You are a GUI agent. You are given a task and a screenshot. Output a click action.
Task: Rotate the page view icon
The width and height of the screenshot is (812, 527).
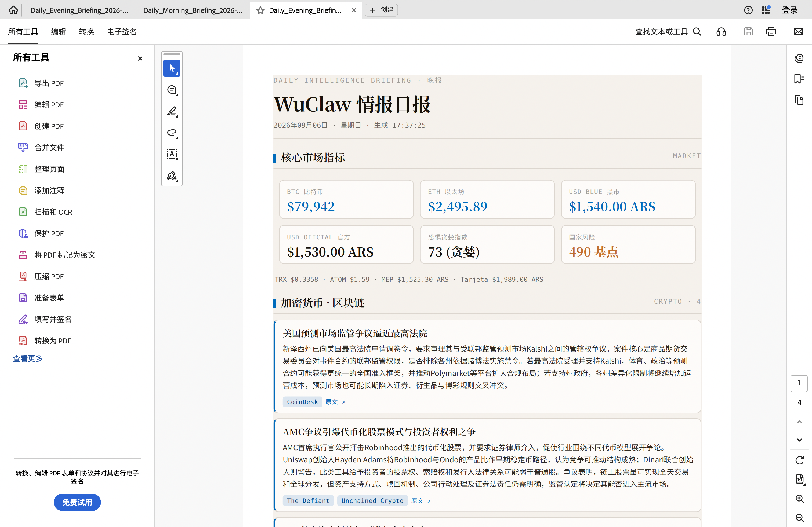pos(799,460)
